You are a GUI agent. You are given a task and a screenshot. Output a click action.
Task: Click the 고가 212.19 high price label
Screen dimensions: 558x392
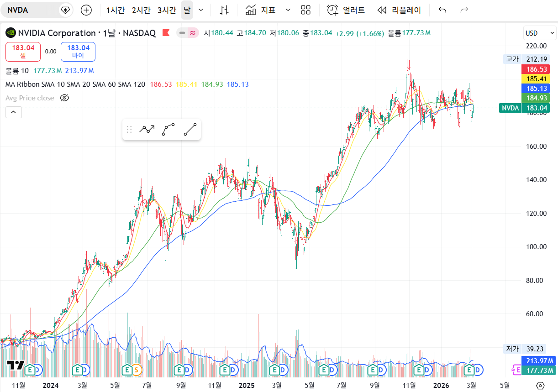coord(526,59)
